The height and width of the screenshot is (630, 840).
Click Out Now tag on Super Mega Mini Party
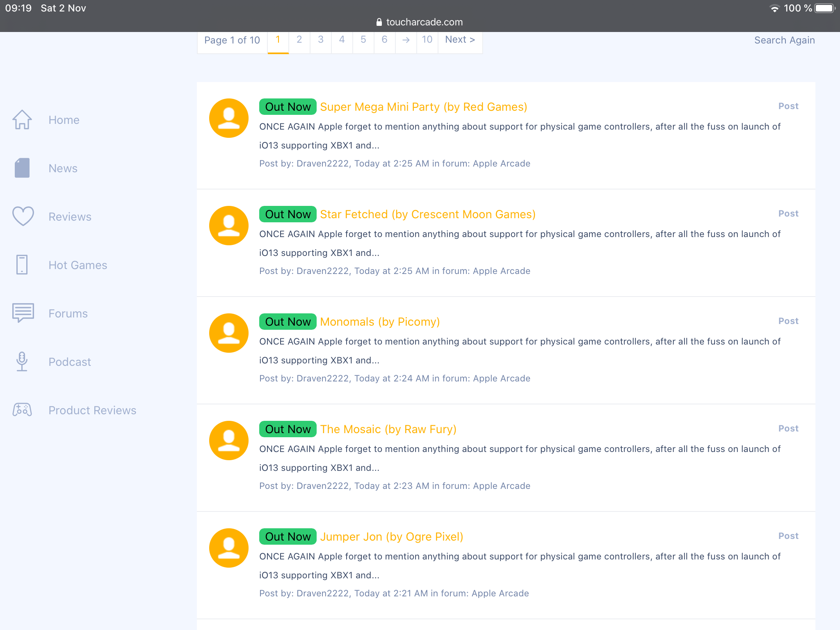click(288, 107)
